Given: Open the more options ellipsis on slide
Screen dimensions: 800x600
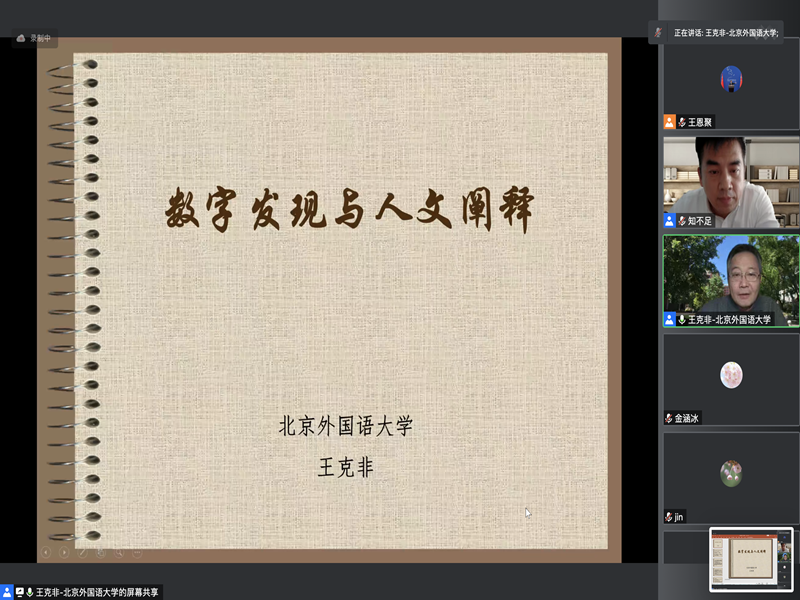Looking at the screenshot, I should pos(136,551).
